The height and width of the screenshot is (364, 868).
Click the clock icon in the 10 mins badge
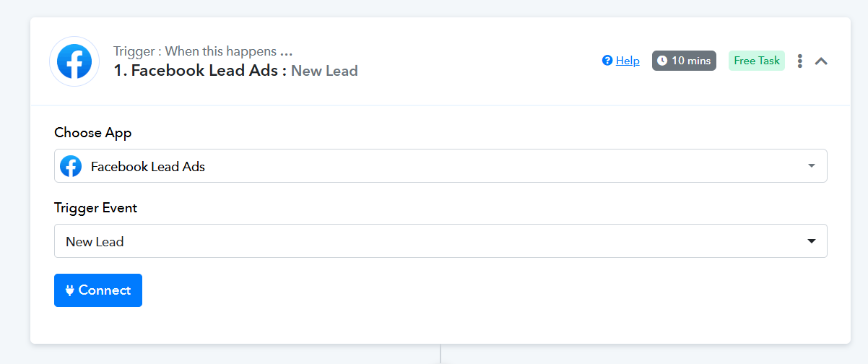tap(662, 61)
